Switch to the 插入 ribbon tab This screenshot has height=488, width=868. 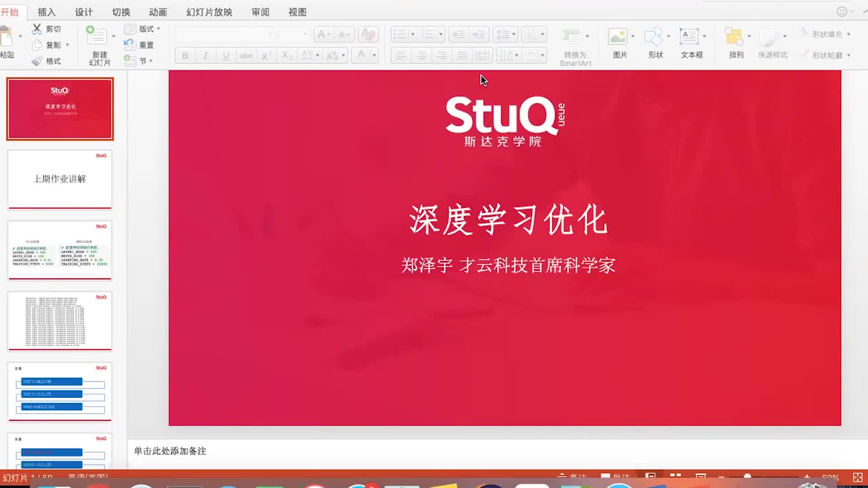[47, 12]
